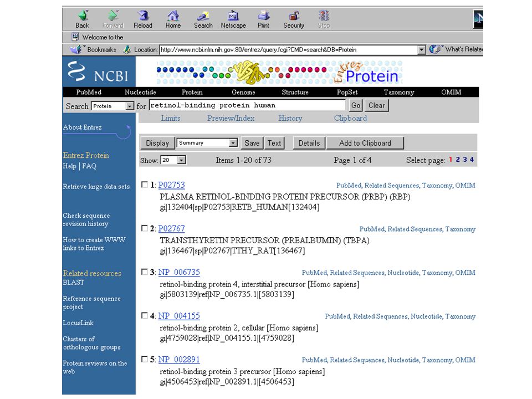Click the Back navigation icon

(x=83, y=16)
